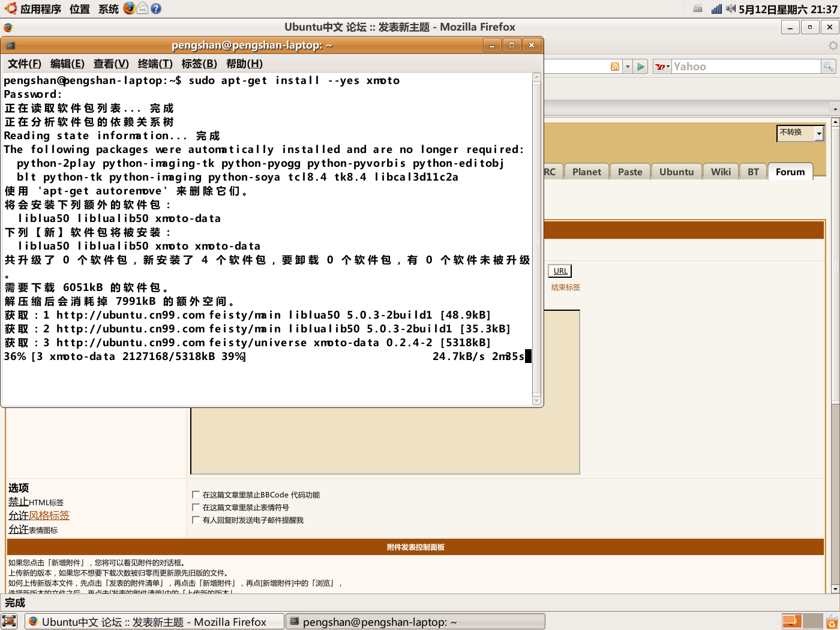The image size is (840, 630).
Task: Open the mail client launcher icon
Action: pos(143,8)
